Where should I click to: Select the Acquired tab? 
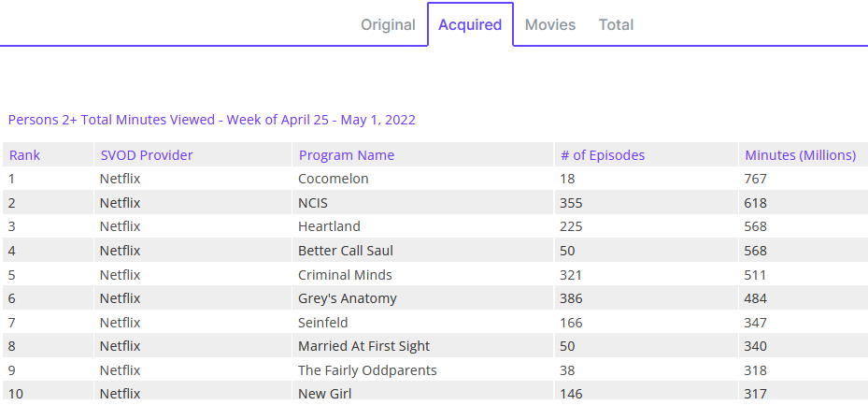pyautogui.click(x=470, y=25)
